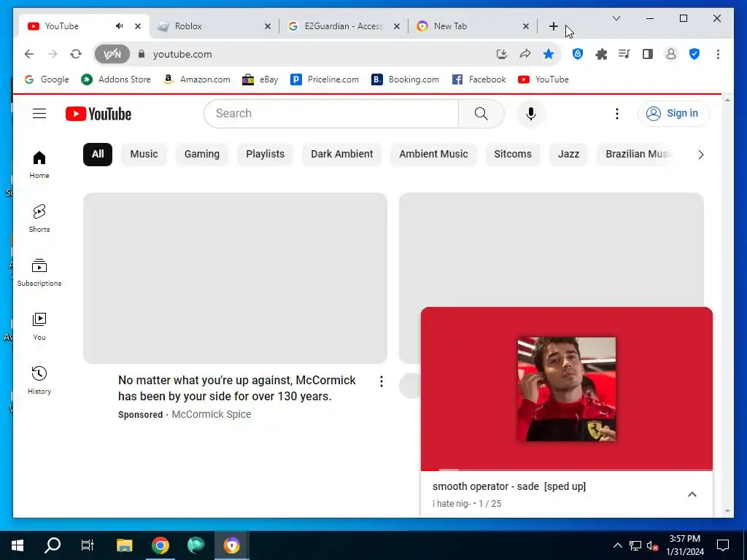The image size is (747, 560).
Task: Open File Explorer from taskbar
Action: click(125, 545)
